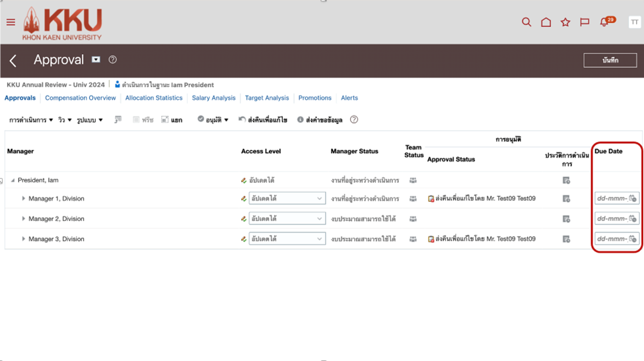Viewport: 644px width, 361px height.
Task: Open the การดำเนินการ actions menu
Action: click(31, 120)
